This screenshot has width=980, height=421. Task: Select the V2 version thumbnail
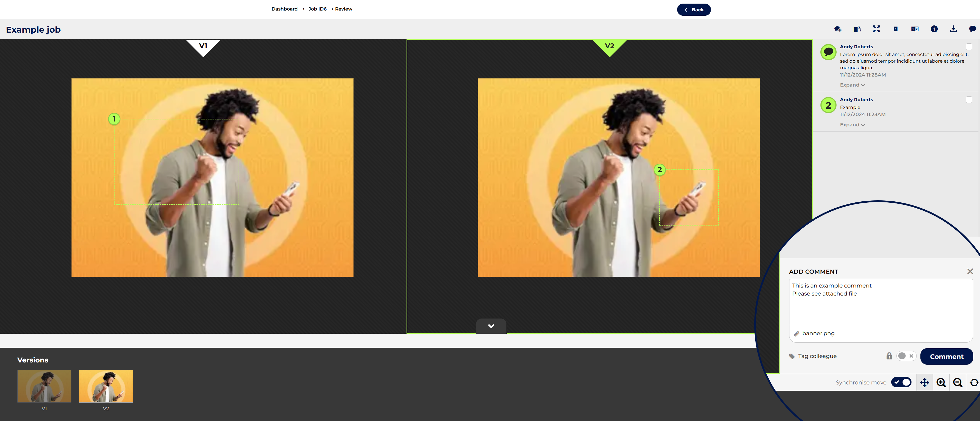[106, 386]
